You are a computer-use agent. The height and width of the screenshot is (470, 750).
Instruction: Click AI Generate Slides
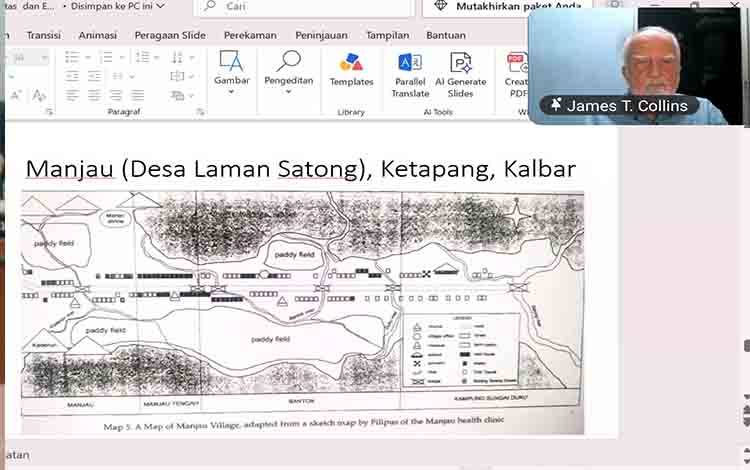pyautogui.click(x=461, y=75)
